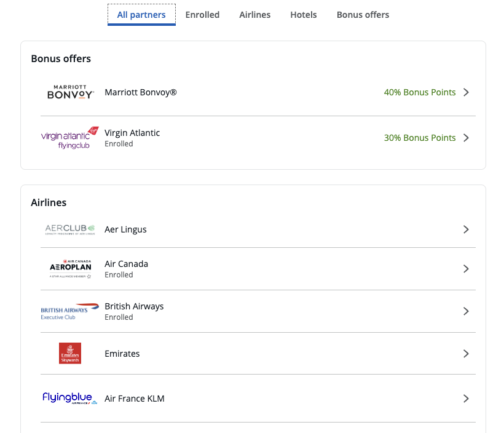The height and width of the screenshot is (433, 504).
Task: Click the chevron beside Aer Lingus
Action: [466, 229]
